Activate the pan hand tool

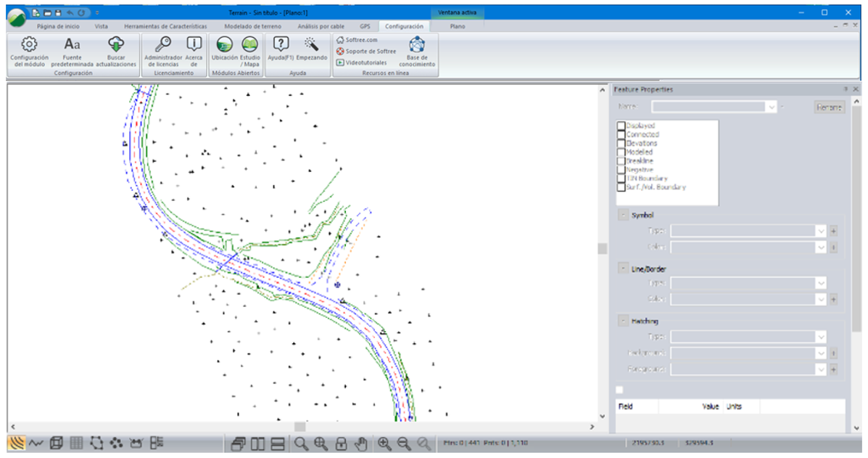(x=361, y=443)
